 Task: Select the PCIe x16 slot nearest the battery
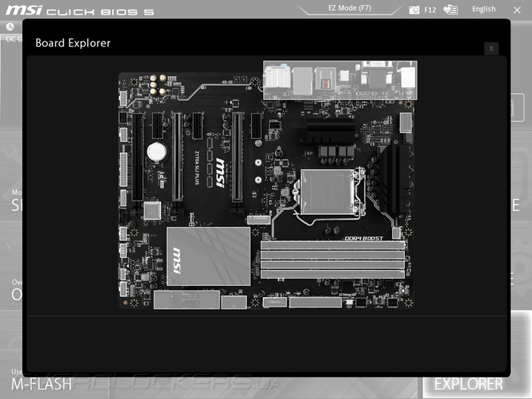click(177, 156)
